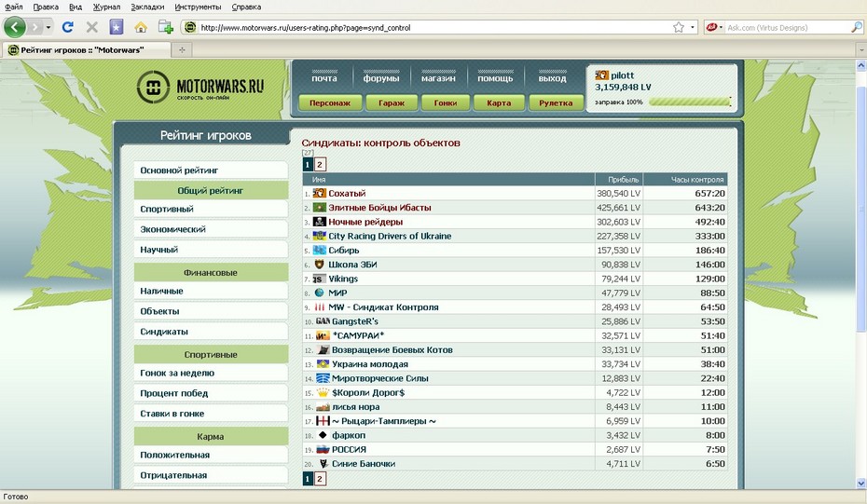Open the bookmarks star toolbar button
Viewport: 867px width, 504px height.
(x=117, y=27)
